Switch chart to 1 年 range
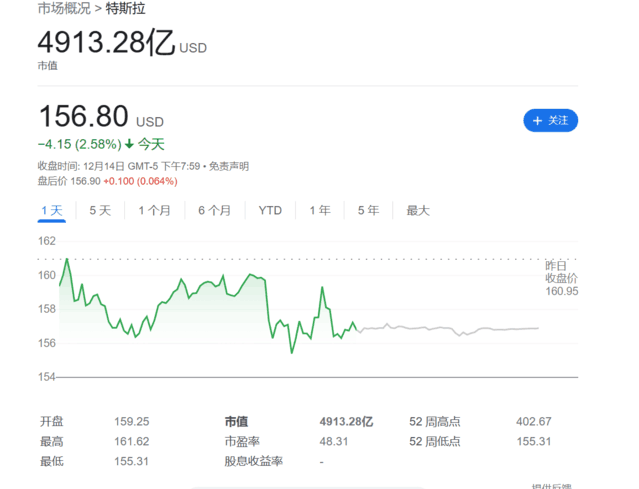This screenshot has height=489, width=639. pyautogui.click(x=320, y=211)
